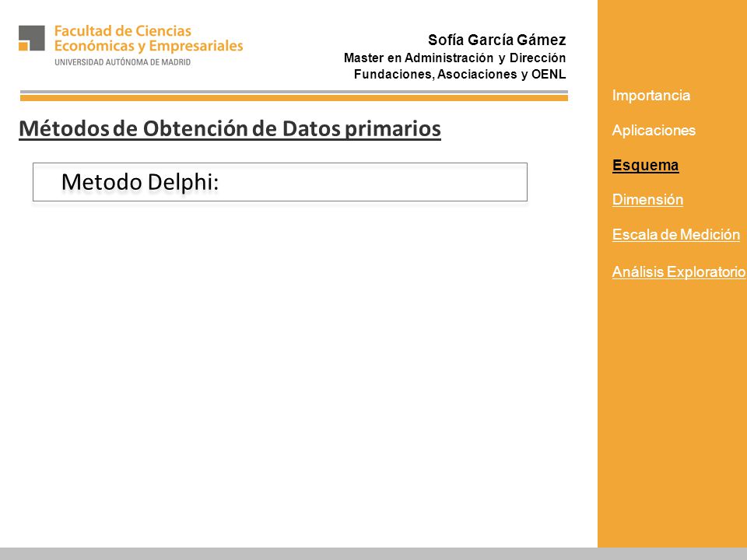Click the thin gray line above the orange divider
Viewport: 747px width, 560px height.
coord(294,92)
